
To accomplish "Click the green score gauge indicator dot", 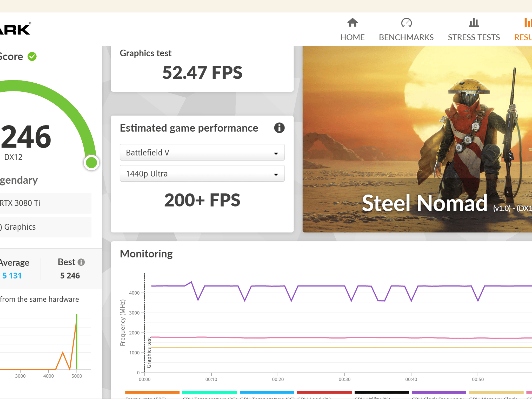I will pyautogui.click(x=91, y=163).
